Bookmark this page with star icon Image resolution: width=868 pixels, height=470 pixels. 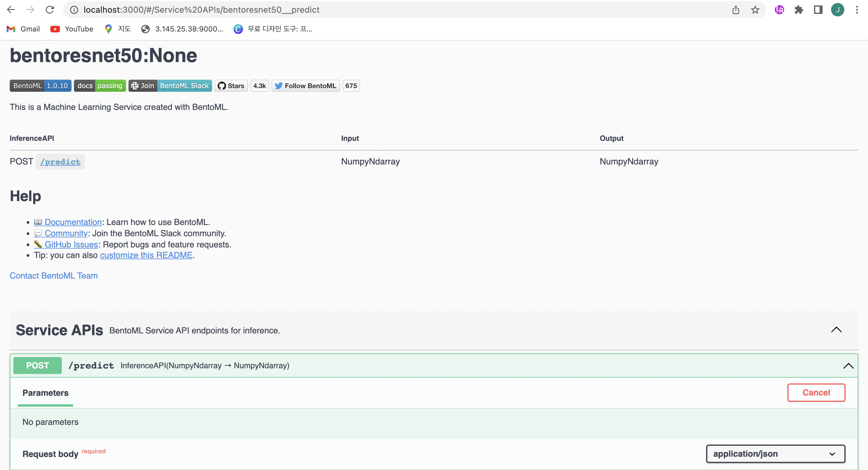(755, 10)
